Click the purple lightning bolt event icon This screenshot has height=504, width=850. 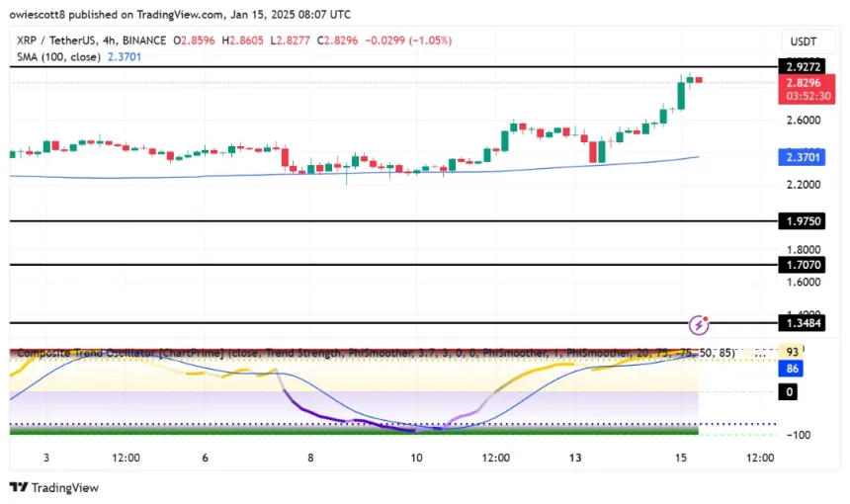click(x=699, y=324)
